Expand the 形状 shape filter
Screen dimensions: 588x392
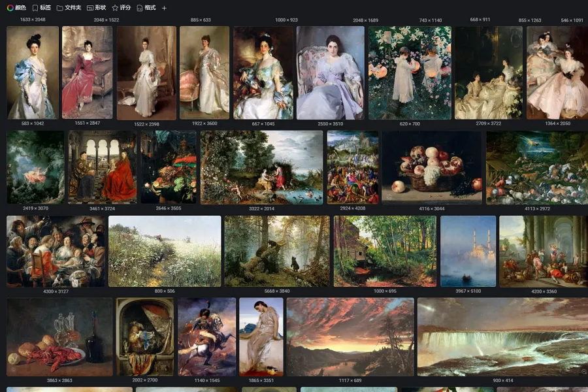click(x=96, y=8)
